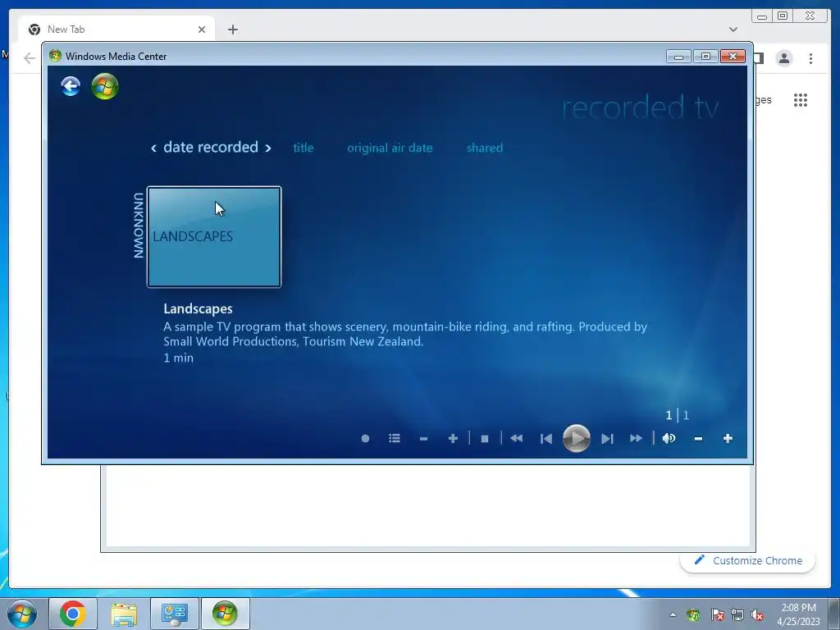Click the 1 min duration text
Screen dimensions: 840x630
pyautogui.click(x=178, y=358)
